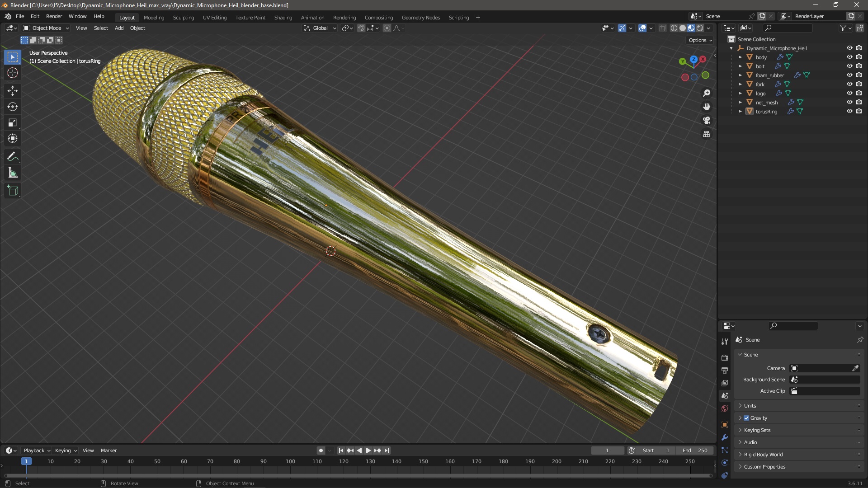Choose the Select Box tool
This screenshot has height=488, width=868.
(x=13, y=57)
